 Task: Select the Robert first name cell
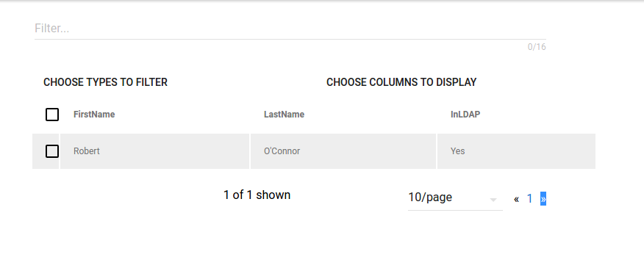pos(155,151)
